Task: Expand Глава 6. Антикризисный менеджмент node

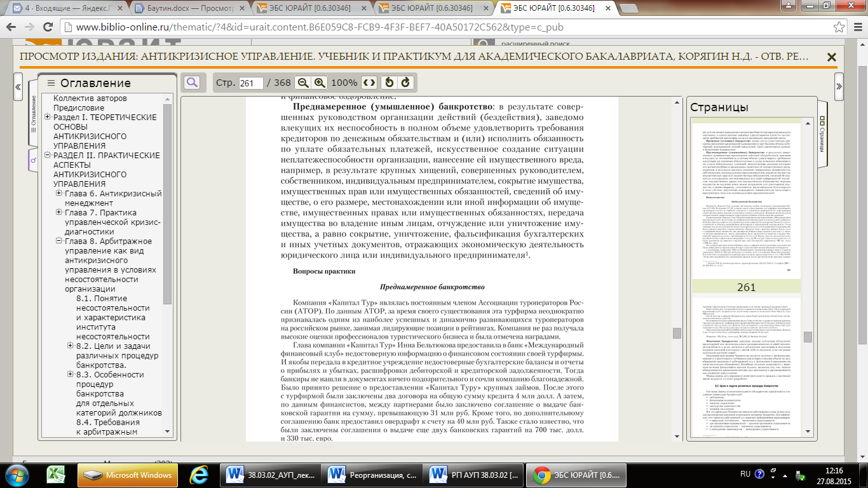Action: 59,194
